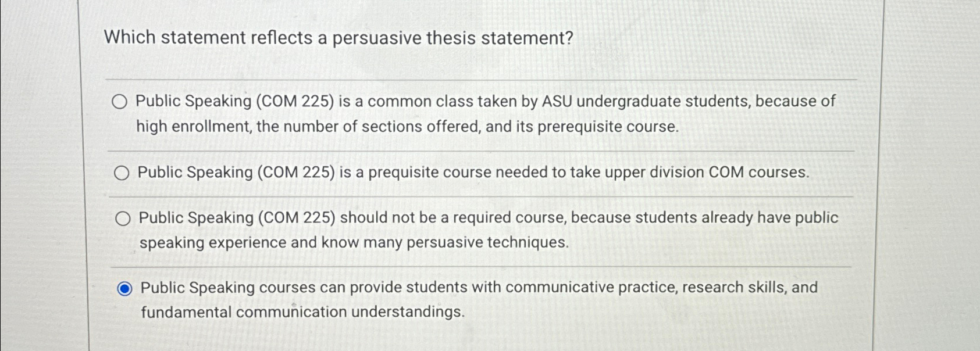Click the second answer statement text
The image size is (980, 351).
pyautogui.click(x=471, y=173)
